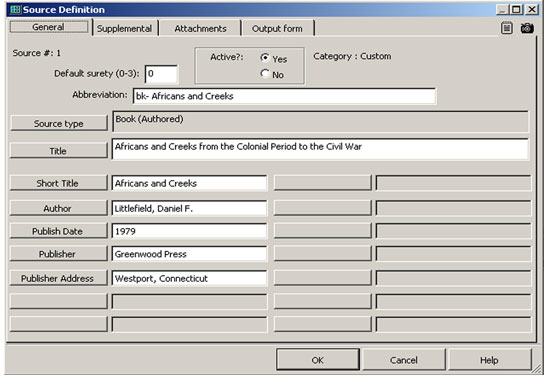Switch to the Output form tab
The image size is (546, 376).
277,29
